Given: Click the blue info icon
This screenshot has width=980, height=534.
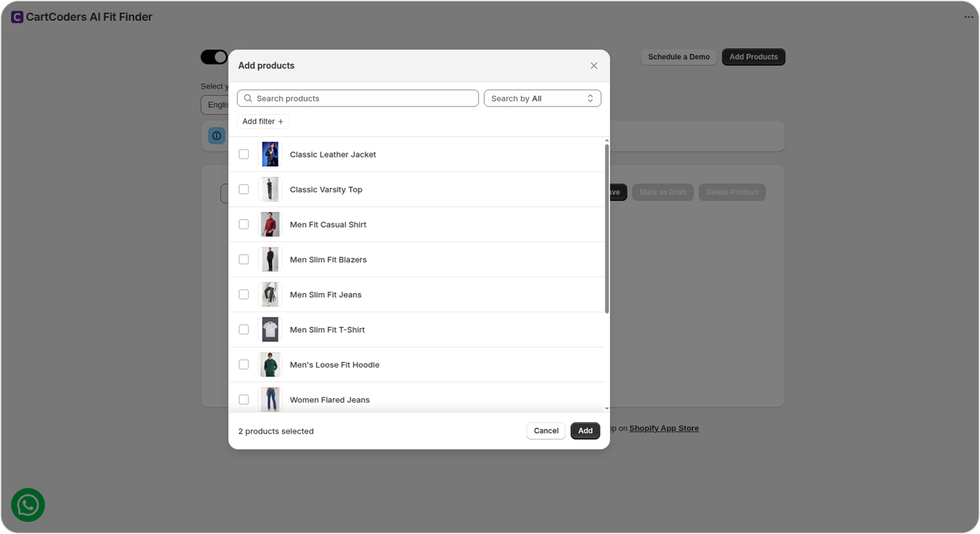Looking at the screenshot, I should 217,136.
